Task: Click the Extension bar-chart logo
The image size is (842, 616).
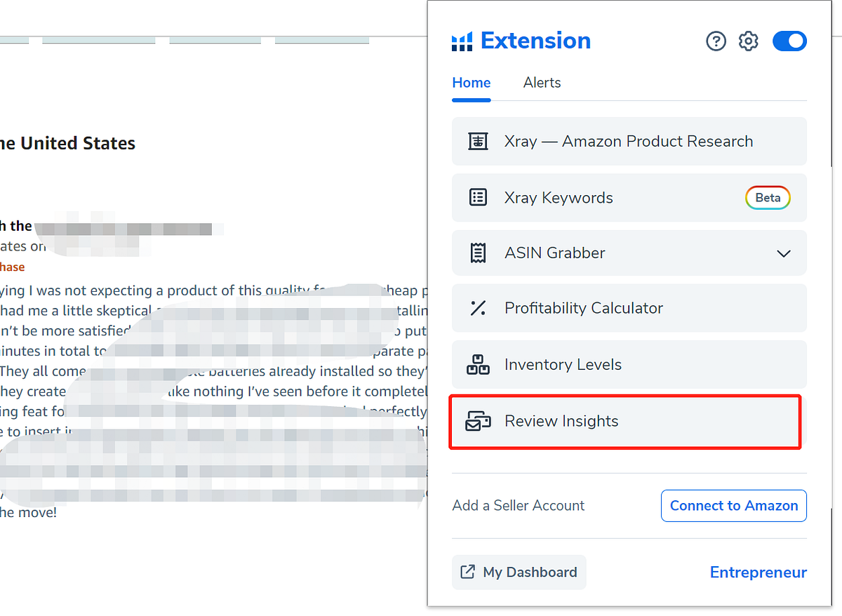Action: tap(461, 41)
